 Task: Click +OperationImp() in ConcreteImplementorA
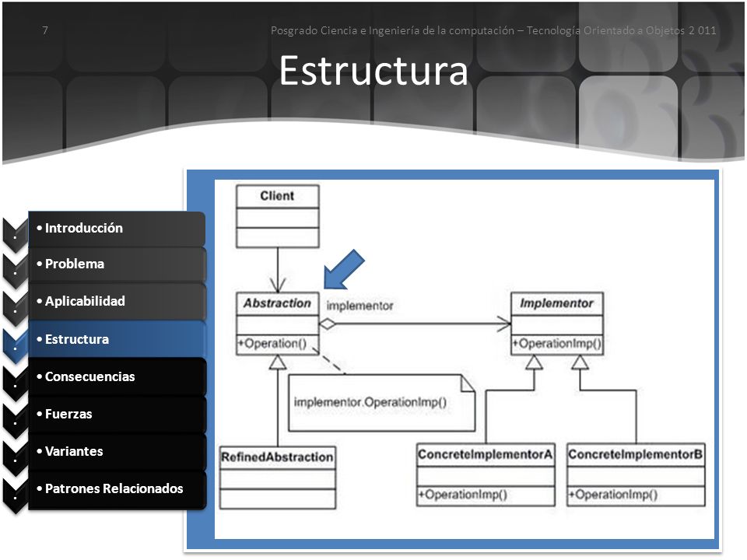pyautogui.click(x=462, y=495)
